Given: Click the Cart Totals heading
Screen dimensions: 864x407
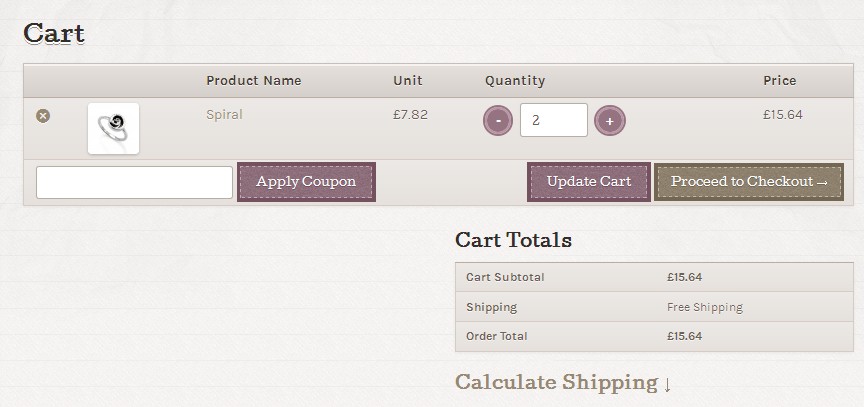Looking at the screenshot, I should coord(513,240).
